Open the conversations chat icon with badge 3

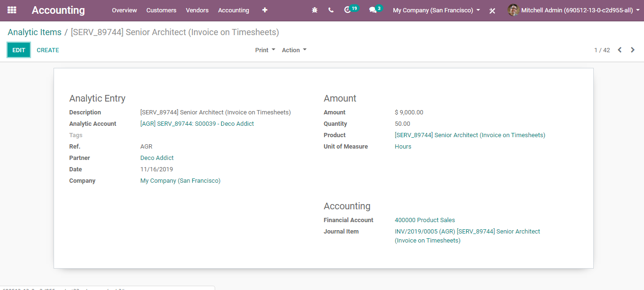376,9
